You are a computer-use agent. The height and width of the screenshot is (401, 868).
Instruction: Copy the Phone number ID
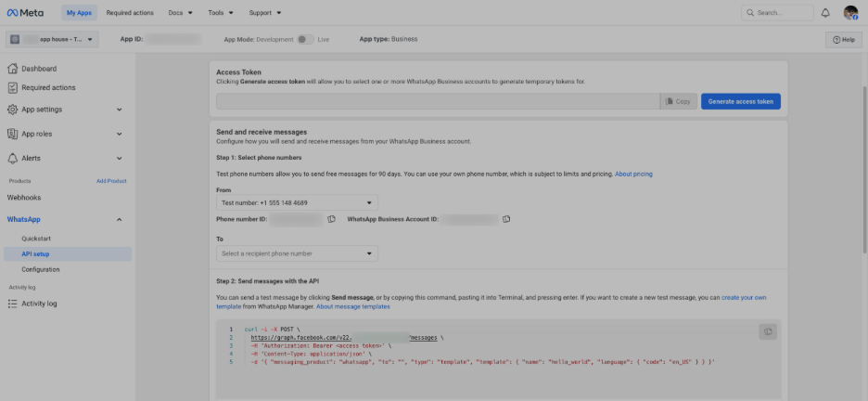coord(332,219)
